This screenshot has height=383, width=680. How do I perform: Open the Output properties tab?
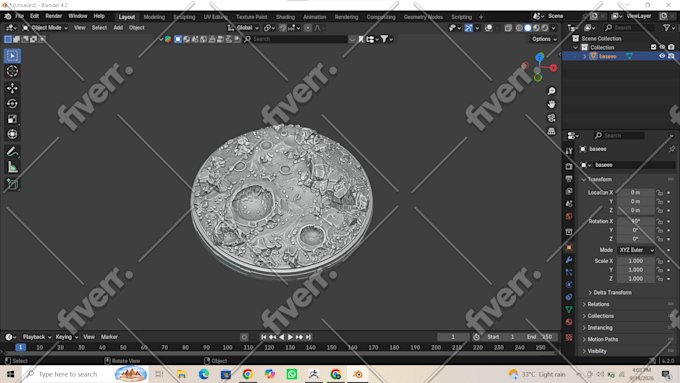click(569, 179)
